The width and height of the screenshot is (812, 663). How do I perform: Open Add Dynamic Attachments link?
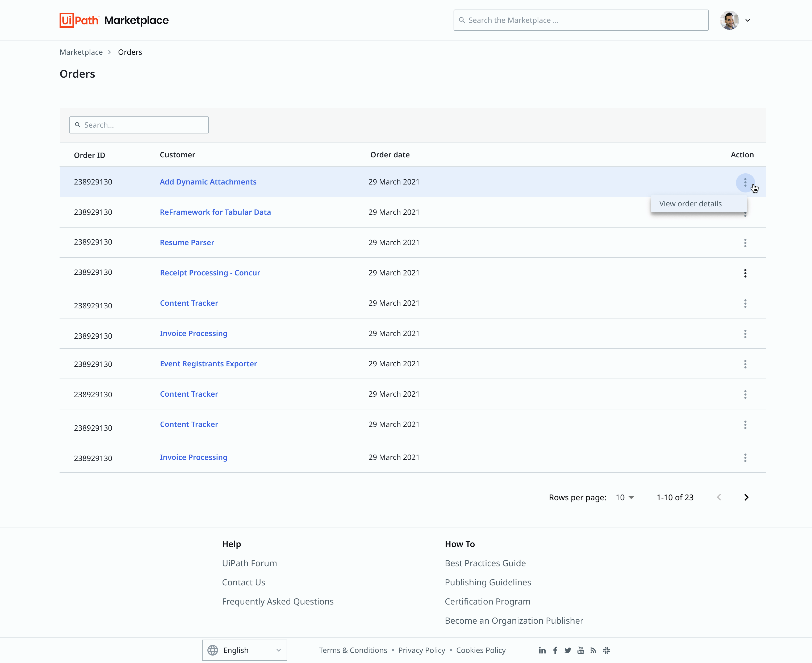tap(208, 182)
